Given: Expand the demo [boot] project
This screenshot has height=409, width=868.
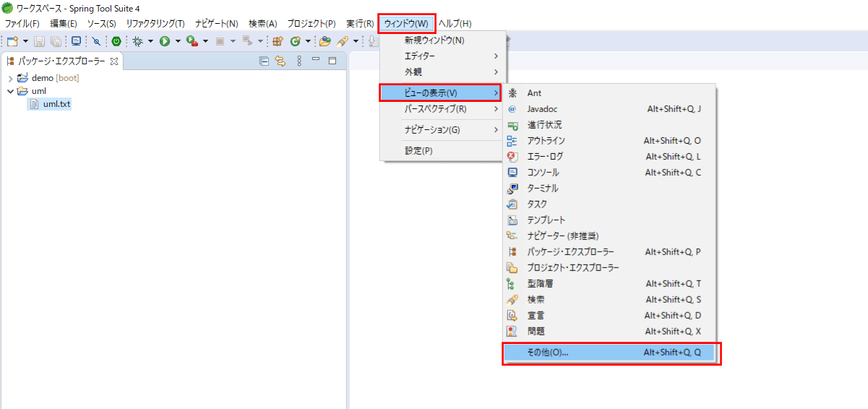Looking at the screenshot, I should (x=10, y=78).
